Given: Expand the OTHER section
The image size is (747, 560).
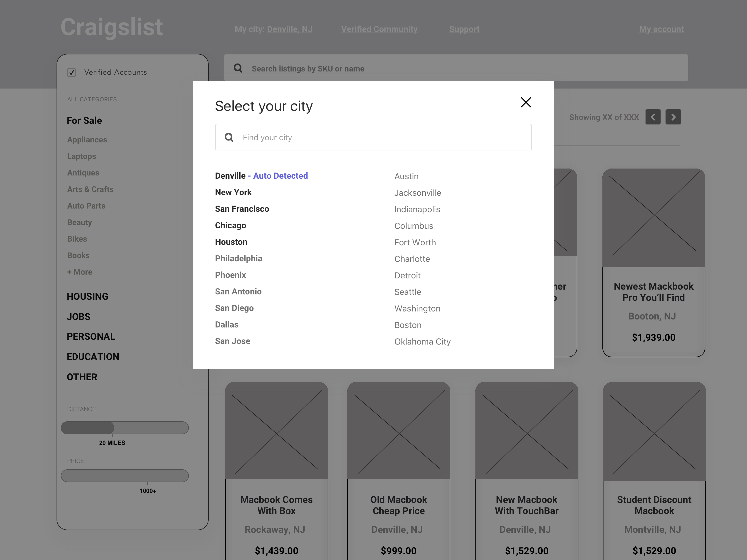Looking at the screenshot, I should pos(82,377).
